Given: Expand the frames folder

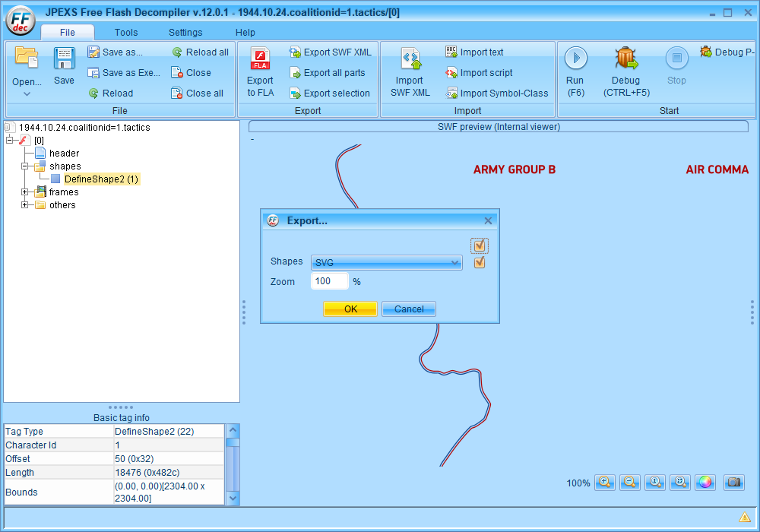Looking at the screenshot, I should (x=24, y=192).
